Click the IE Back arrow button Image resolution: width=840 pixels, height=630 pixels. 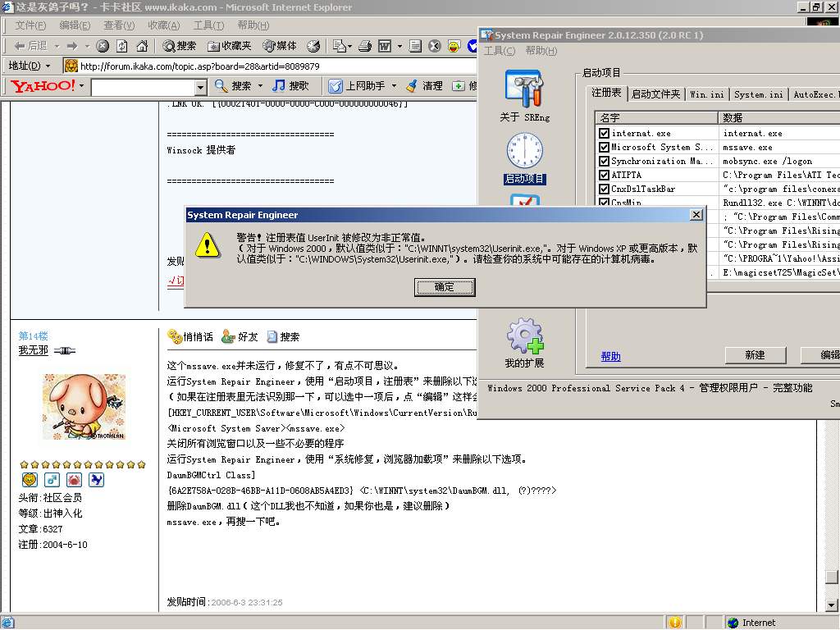30,46
